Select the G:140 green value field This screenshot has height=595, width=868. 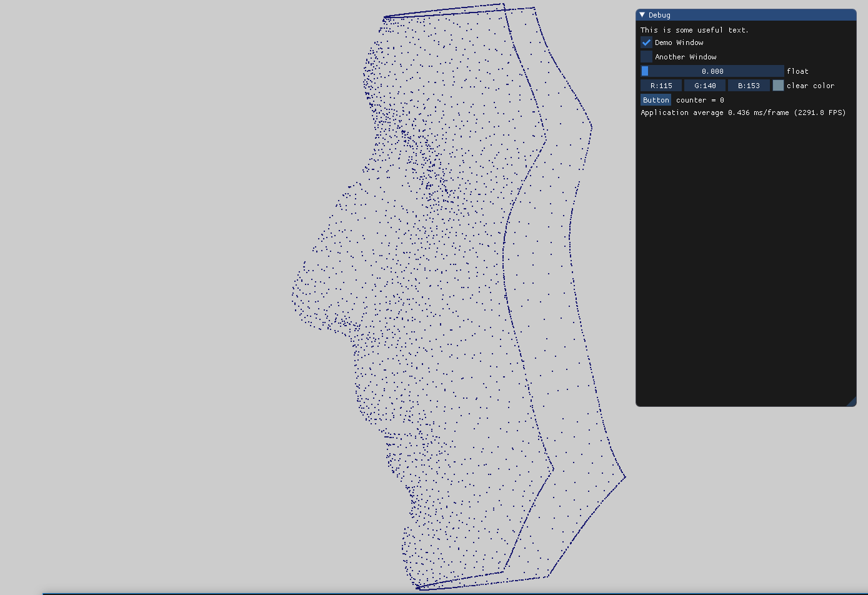pyautogui.click(x=705, y=86)
